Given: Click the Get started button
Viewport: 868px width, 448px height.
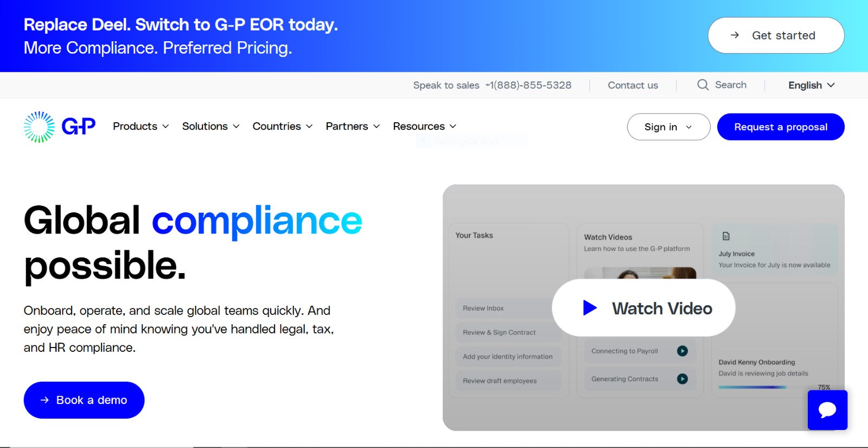Looking at the screenshot, I should pos(776,35).
